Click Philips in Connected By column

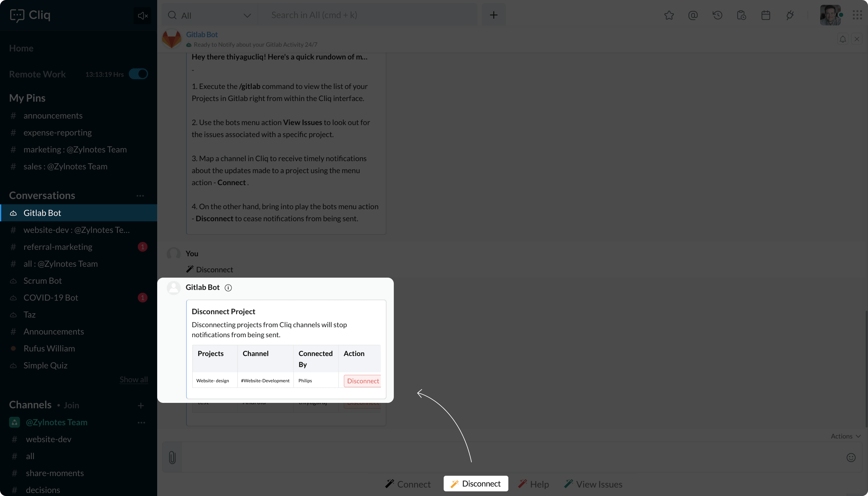click(x=305, y=380)
